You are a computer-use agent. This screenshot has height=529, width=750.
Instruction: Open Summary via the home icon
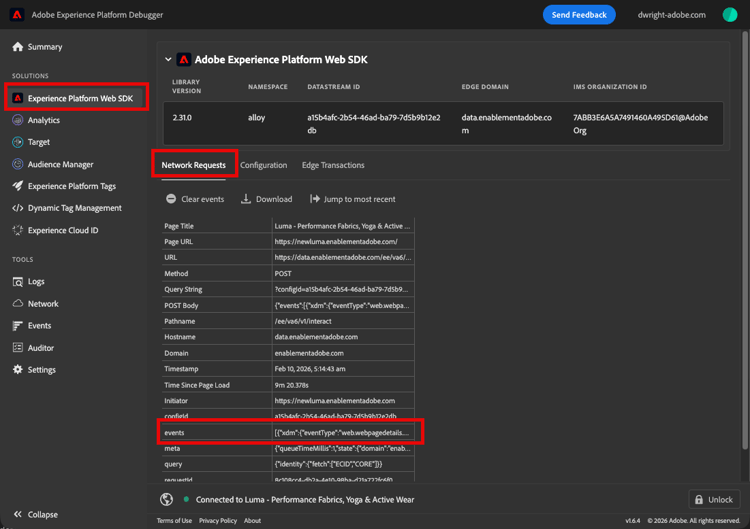pyautogui.click(x=18, y=47)
